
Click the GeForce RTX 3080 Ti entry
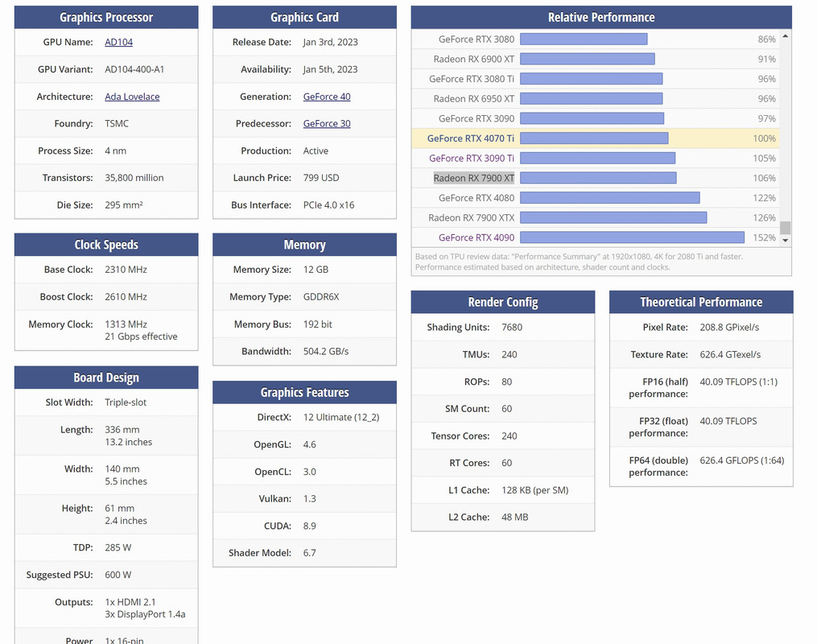point(472,79)
